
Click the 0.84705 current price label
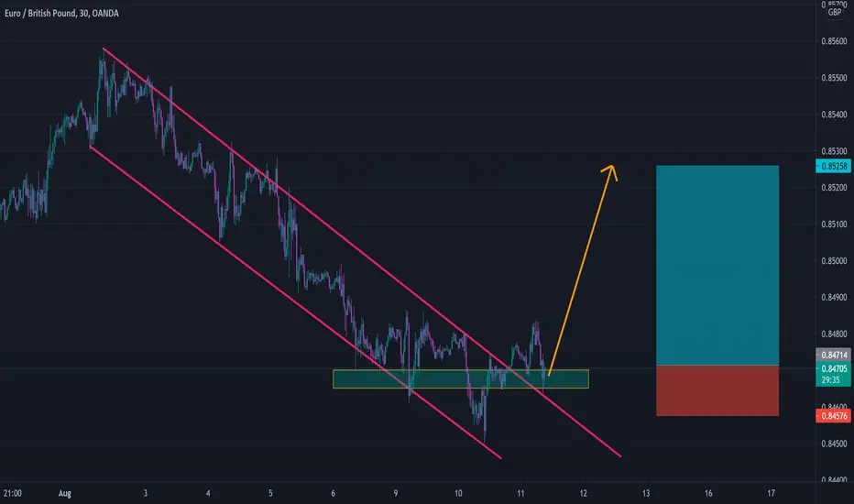pyautogui.click(x=833, y=369)
